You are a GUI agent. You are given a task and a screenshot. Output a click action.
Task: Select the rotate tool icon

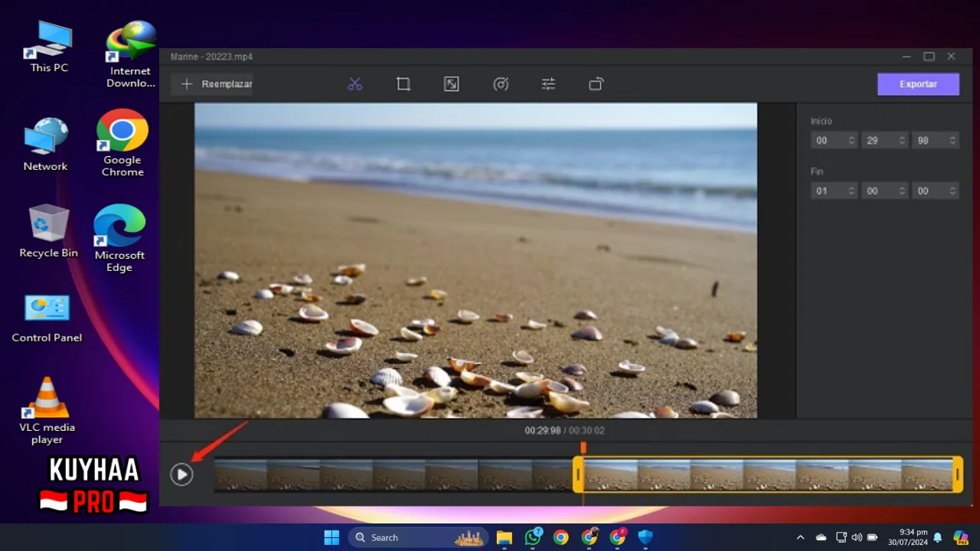pos(596,84)
